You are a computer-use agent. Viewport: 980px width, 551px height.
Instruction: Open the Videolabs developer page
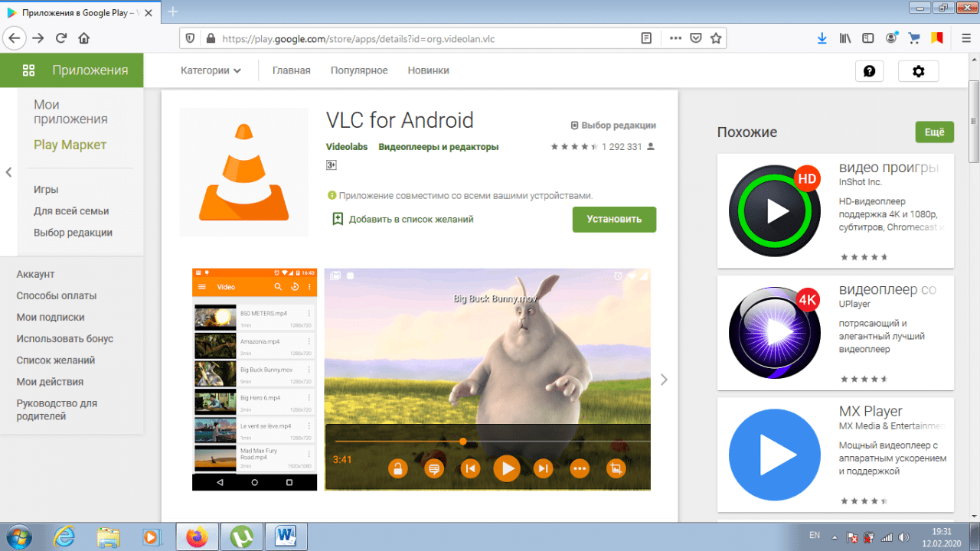(347, 147)
